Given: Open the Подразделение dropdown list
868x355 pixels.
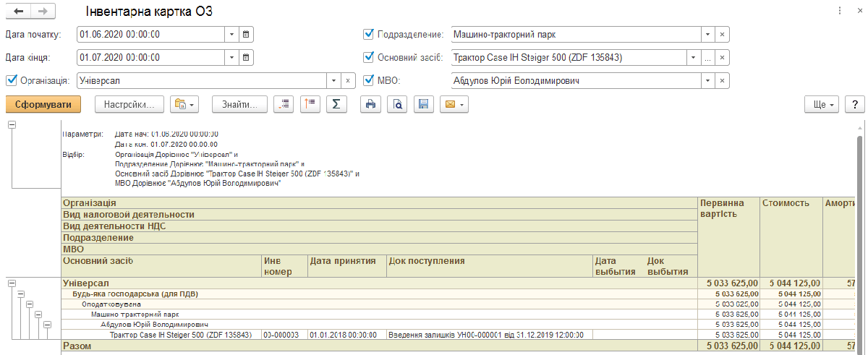Looking at the screenshot, I should [x=707, y=34].
